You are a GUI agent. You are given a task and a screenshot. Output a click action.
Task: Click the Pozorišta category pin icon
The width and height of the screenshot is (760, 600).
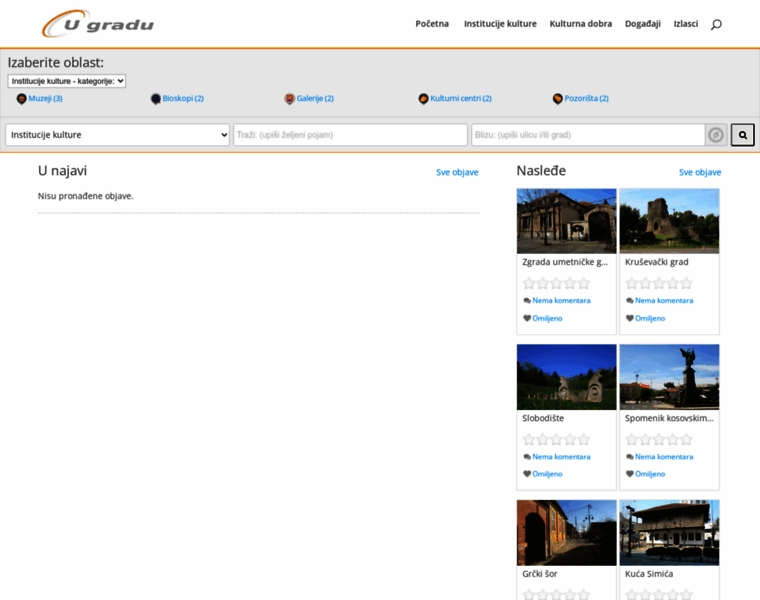coord(557,99)
